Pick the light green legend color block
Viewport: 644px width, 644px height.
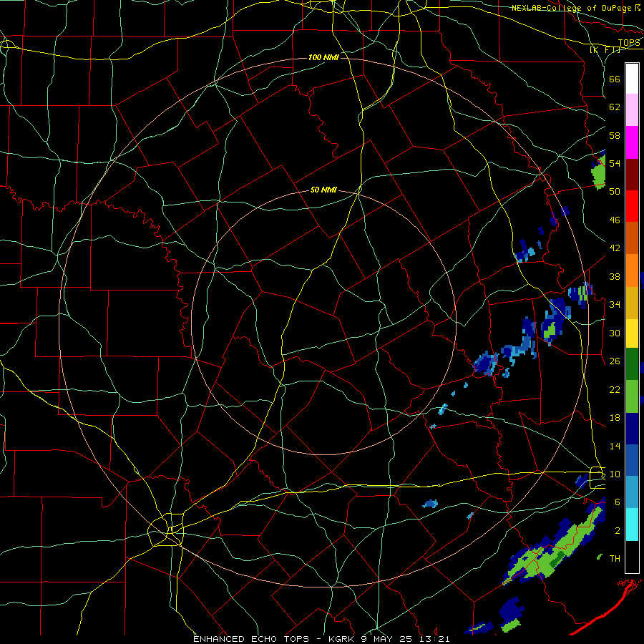(x=632, y=396)
